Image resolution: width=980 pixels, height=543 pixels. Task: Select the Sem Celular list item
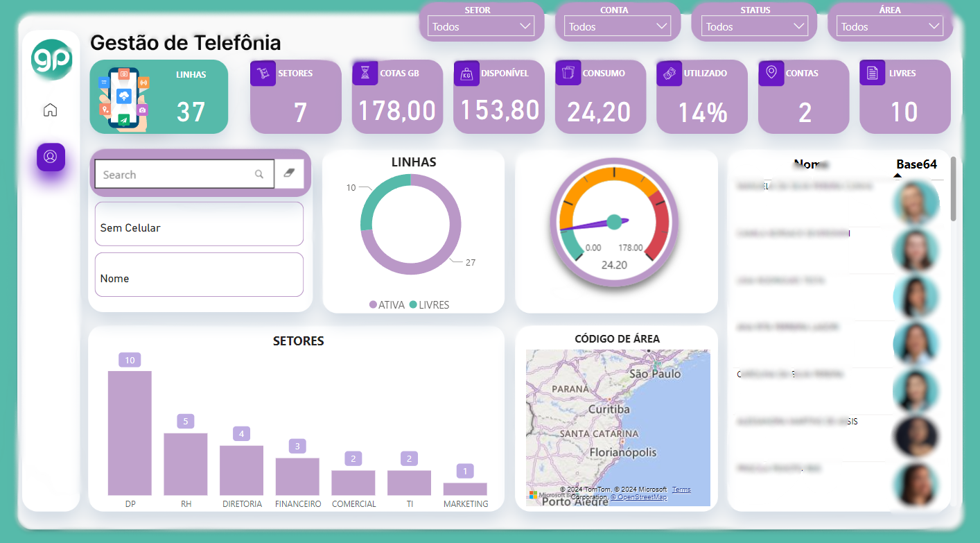point(199,227)
